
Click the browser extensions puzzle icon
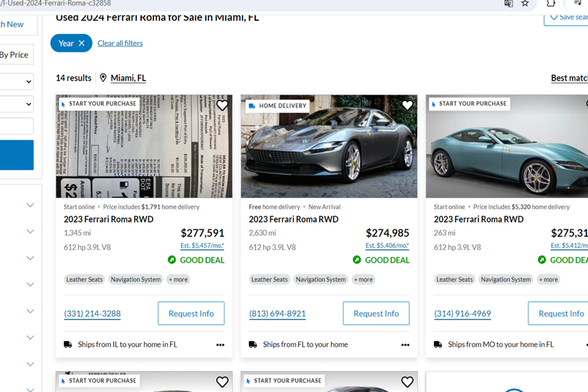[551, 3]
